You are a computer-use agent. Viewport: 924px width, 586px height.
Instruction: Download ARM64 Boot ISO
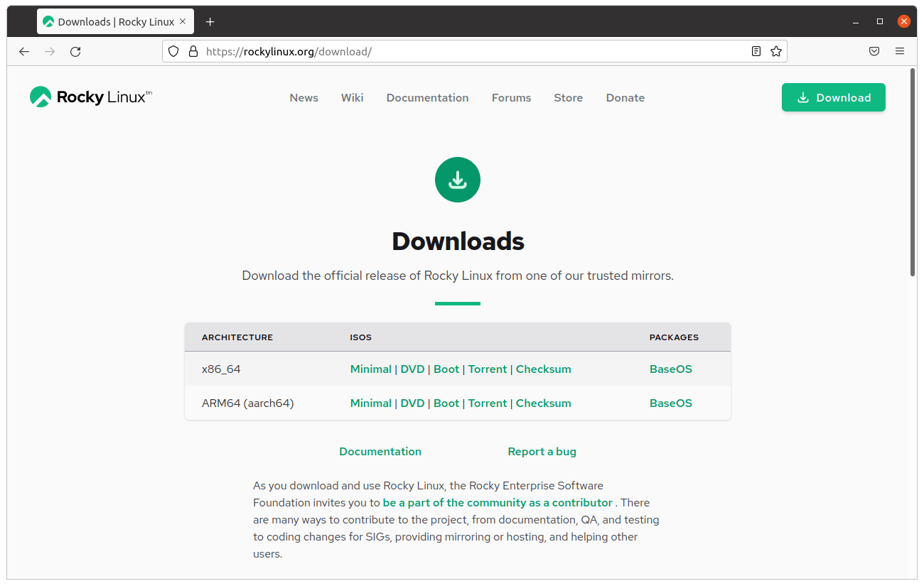coord(446,403)
